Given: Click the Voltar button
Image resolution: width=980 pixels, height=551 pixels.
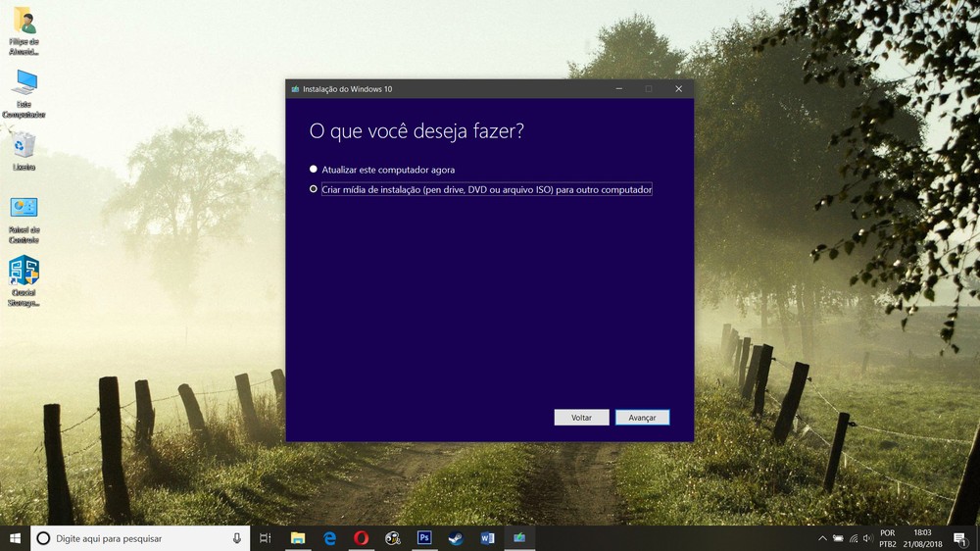Looking at the screenshot, I should click(581, 417).
